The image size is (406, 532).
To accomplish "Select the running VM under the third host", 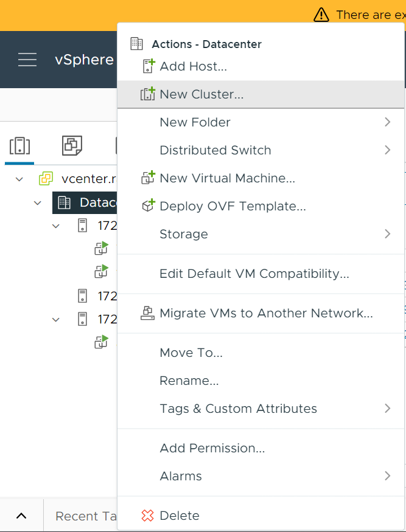I will pos(101,342).
